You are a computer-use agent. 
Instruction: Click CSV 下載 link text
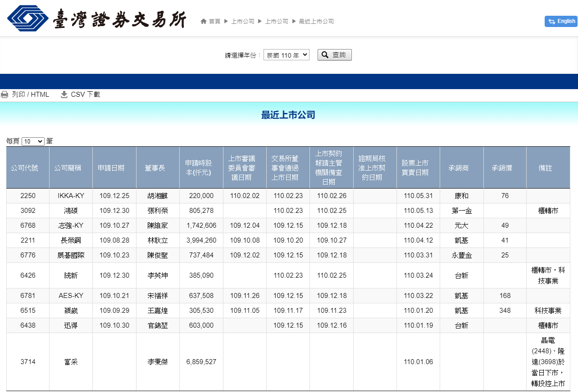tap(86, 95)
